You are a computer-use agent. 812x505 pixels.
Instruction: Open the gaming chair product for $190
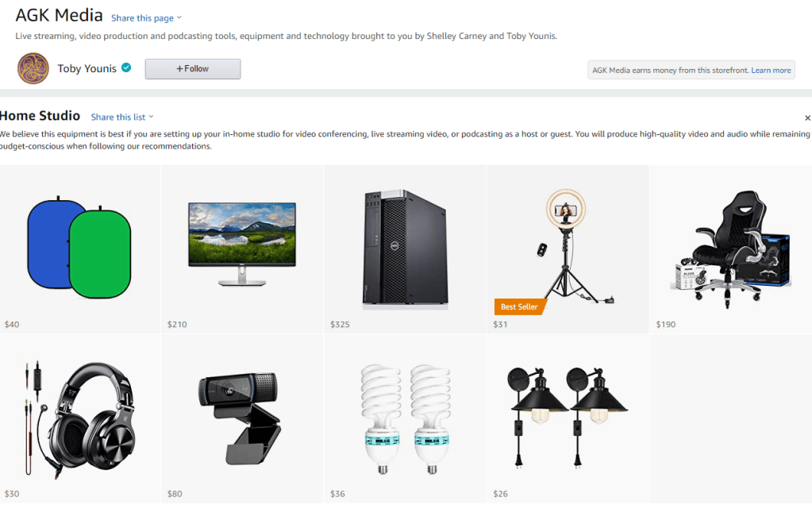(729, 249)
